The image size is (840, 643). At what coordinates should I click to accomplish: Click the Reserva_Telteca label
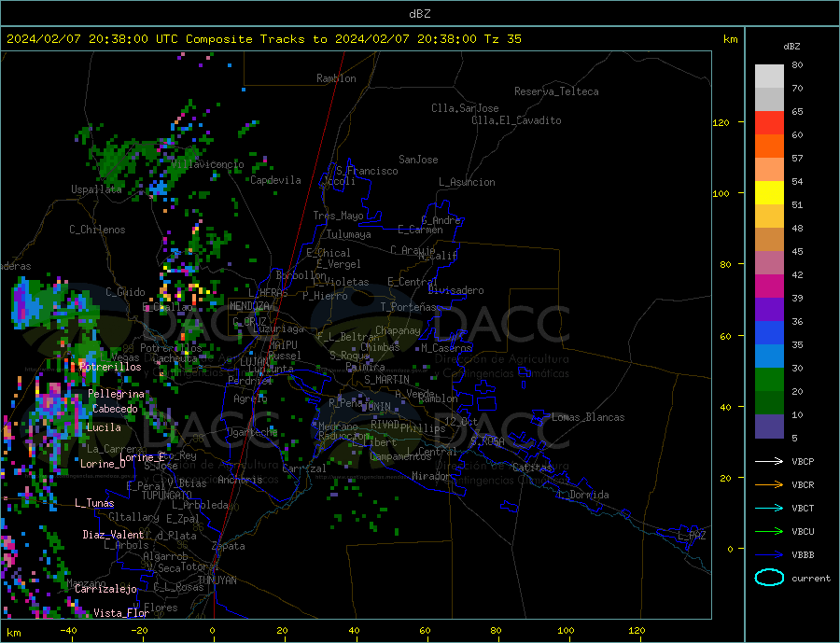tap(556, 91)
